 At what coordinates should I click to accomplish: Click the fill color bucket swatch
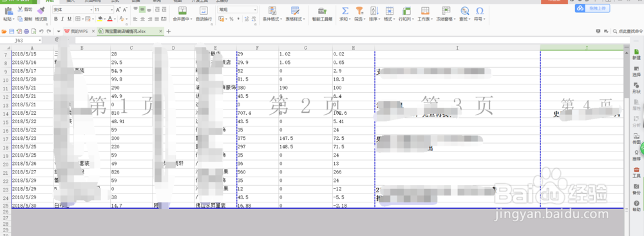(x=100, y=19)
